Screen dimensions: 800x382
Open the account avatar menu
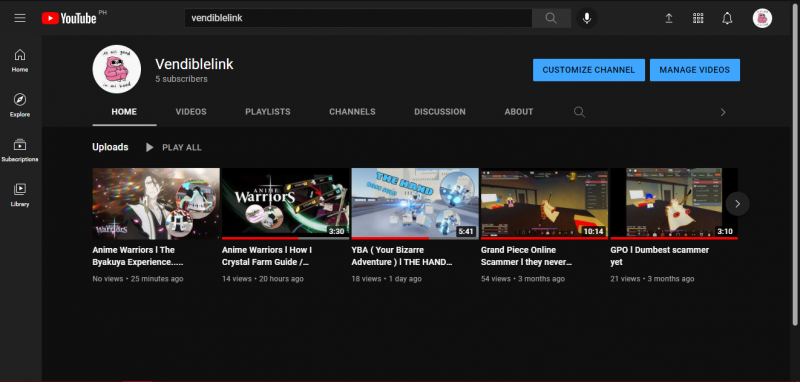pos(762,18)
